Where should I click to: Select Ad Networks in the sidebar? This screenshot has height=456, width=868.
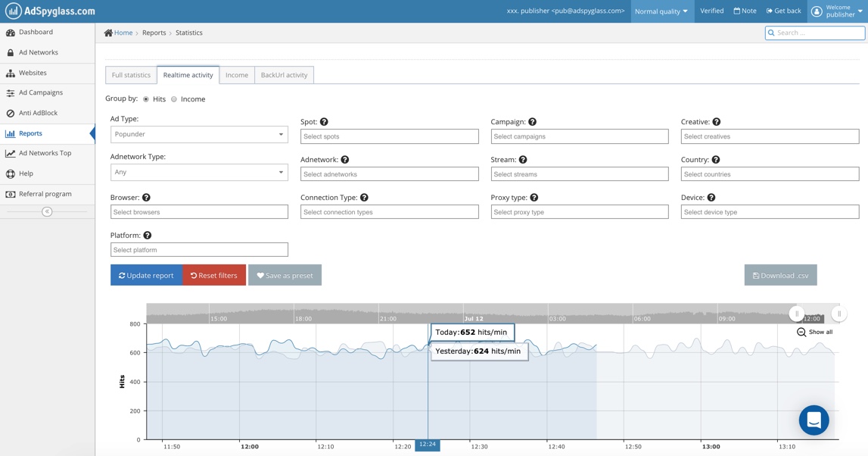tap(37, 52)
